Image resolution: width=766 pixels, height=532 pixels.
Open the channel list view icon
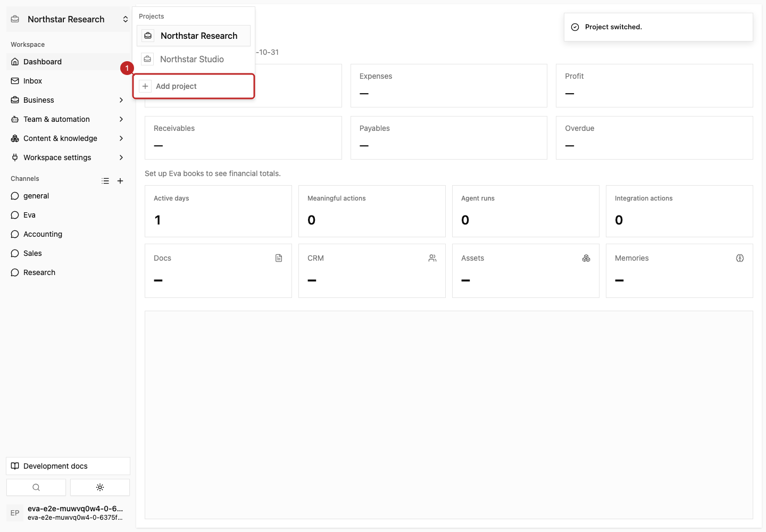click(x=105, y=181)
